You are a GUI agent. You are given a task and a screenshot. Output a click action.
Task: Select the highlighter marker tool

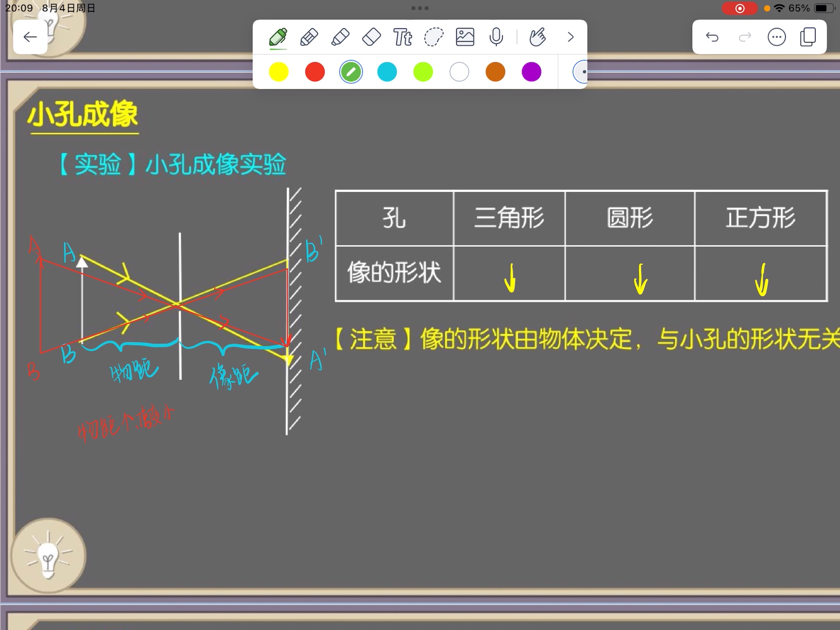tap(340, 37)
